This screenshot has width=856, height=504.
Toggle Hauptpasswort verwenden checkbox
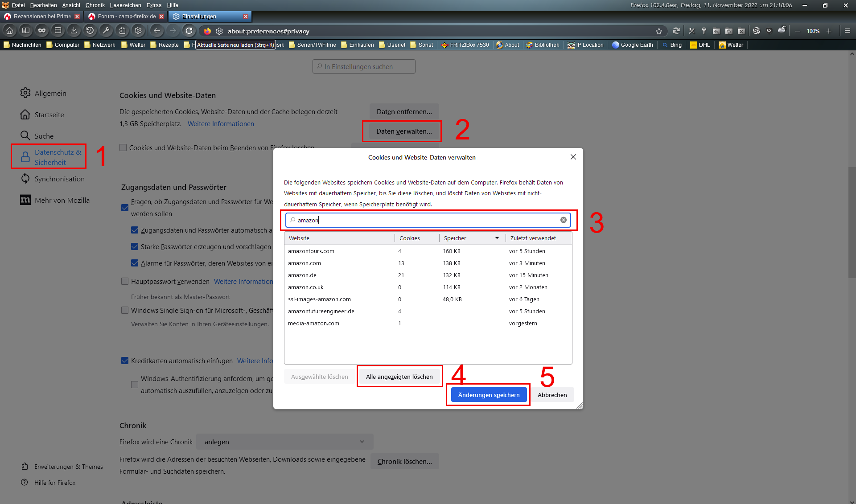[125, 282]
